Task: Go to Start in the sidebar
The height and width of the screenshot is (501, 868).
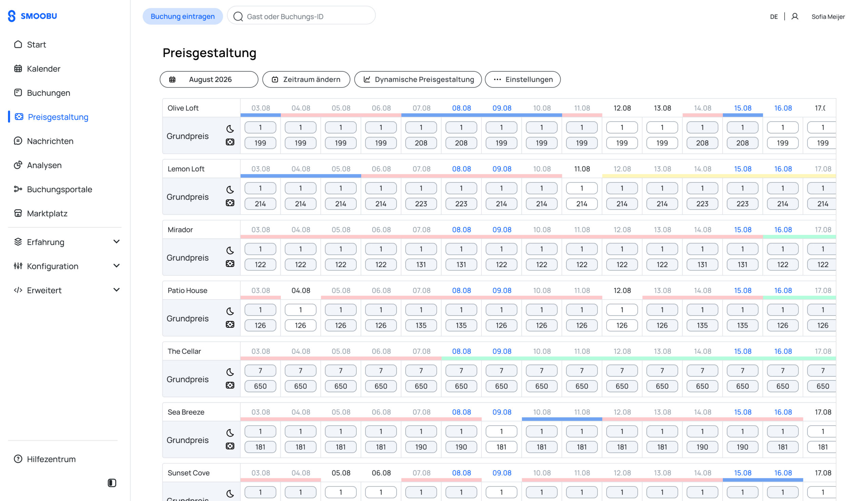Action: point(37,44)
